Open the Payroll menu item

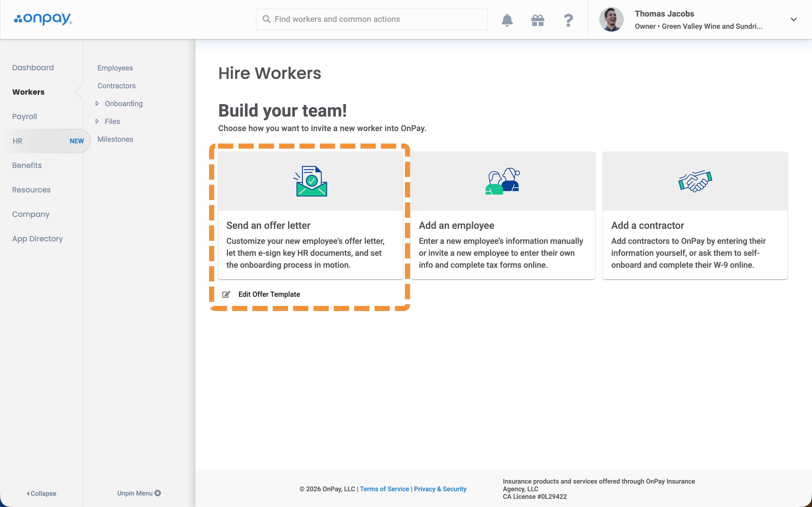coord(24,116)
